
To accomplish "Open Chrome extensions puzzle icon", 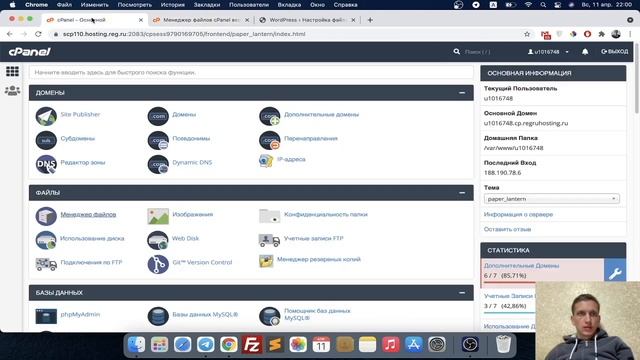I will [601, 34].
